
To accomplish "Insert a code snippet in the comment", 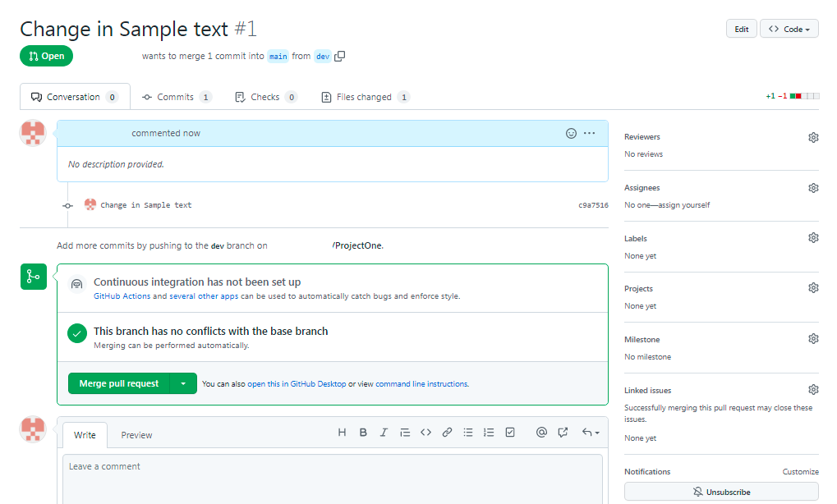I will [x=425, y=432].
